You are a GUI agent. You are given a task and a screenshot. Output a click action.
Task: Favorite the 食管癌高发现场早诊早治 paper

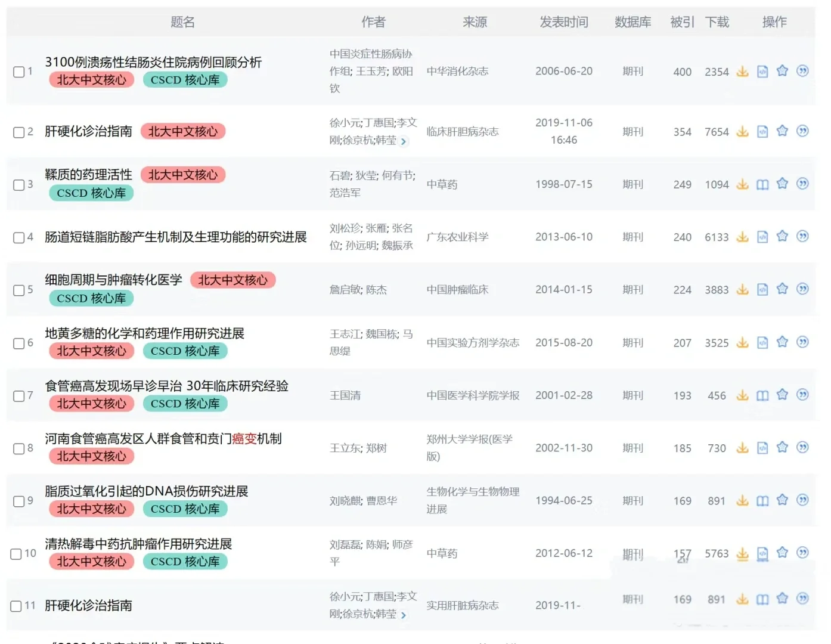click(783, 394)
